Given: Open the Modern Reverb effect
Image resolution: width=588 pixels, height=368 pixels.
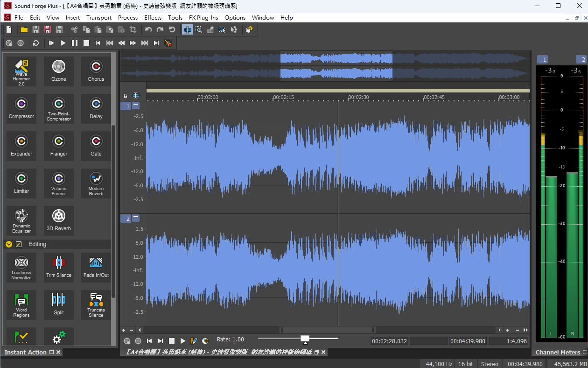Looking at the screenshot, I should pos(96,184).
